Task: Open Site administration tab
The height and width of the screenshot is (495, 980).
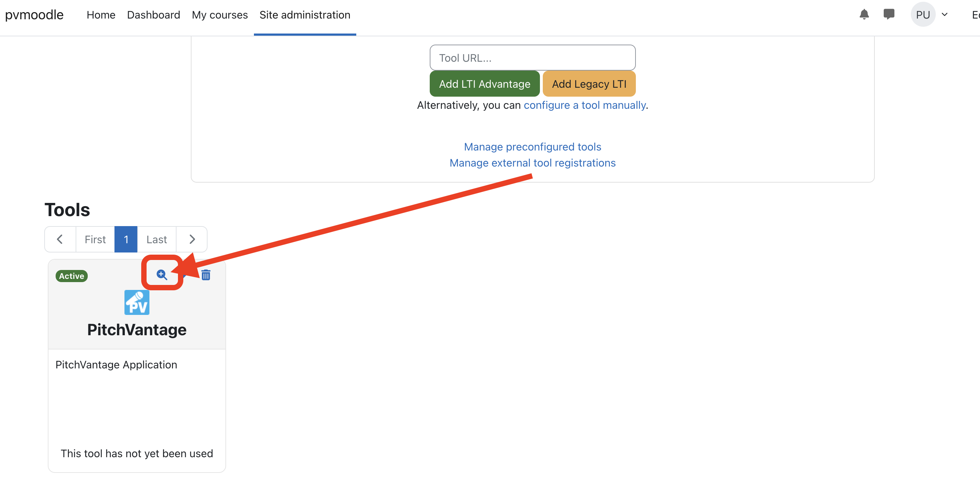Action: [x=305, y=15]
